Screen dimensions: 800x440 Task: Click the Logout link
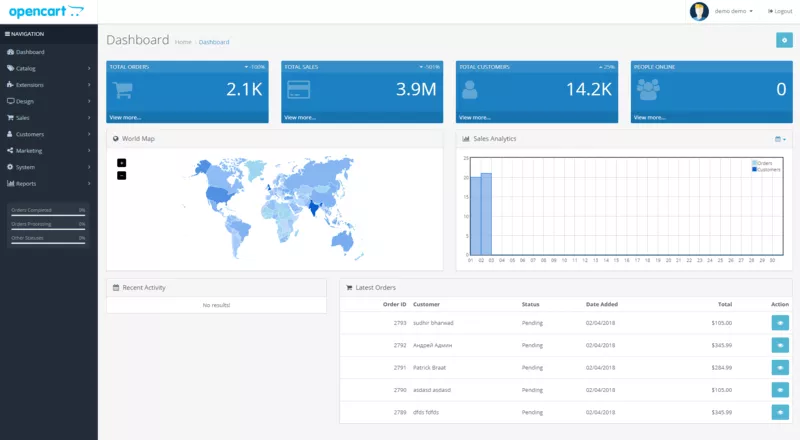[780, 11]
